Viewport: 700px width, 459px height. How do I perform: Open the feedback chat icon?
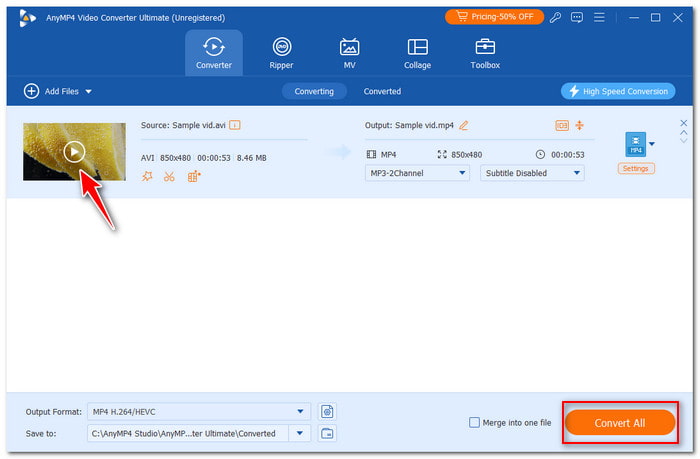pyautogui.click(x=577, y=17)
